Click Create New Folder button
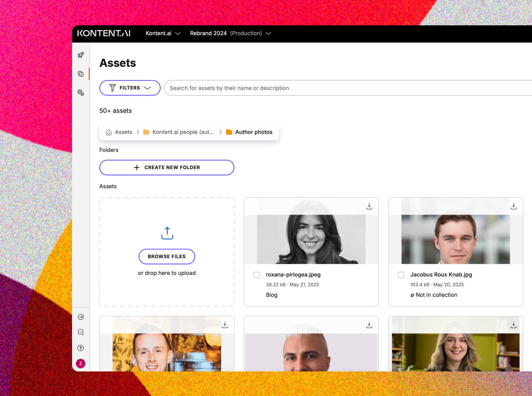The image size is (532, 396). (x=167, y=168)
